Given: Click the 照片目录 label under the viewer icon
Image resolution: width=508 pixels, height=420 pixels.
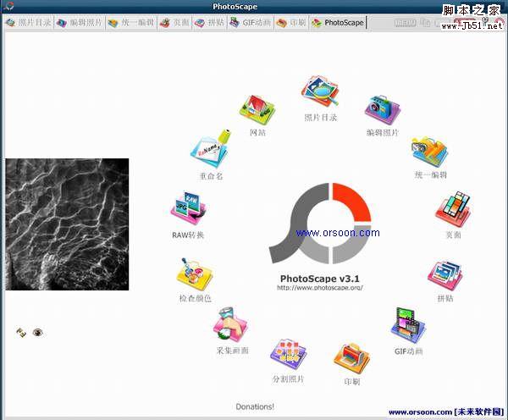Looking at the screenshot, I should pos(320,118).
